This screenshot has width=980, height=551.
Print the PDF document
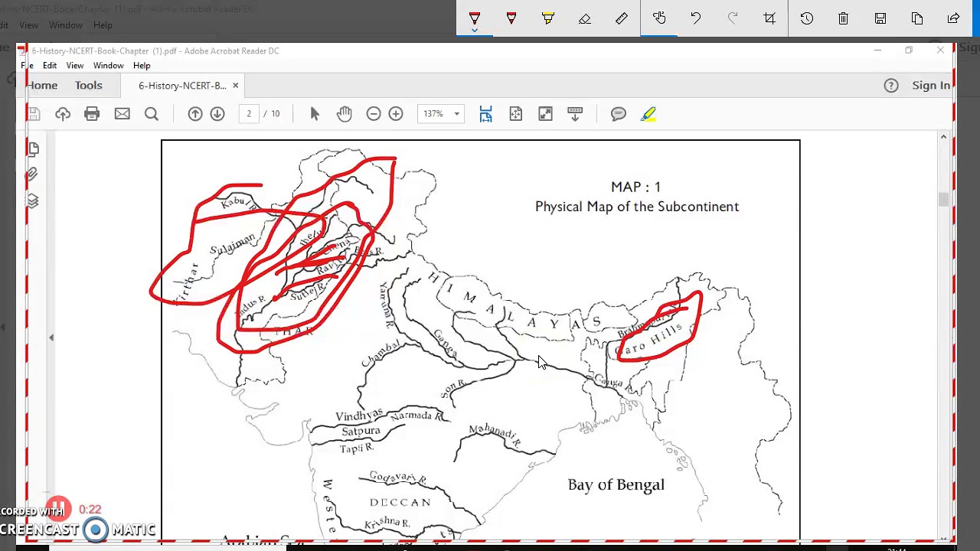click(x=92, y=114)
